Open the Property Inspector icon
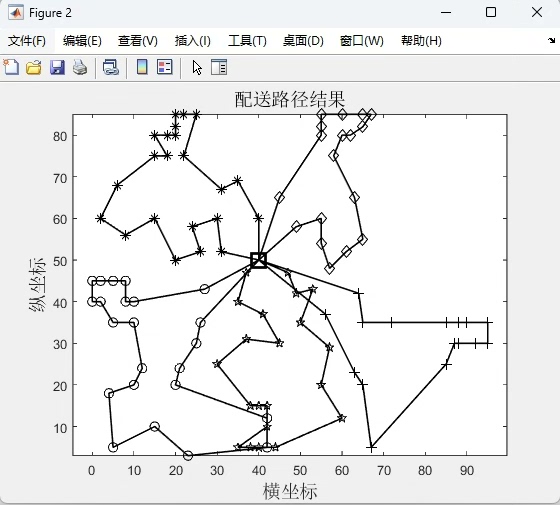The image size is (560, 505). [219, 67]
